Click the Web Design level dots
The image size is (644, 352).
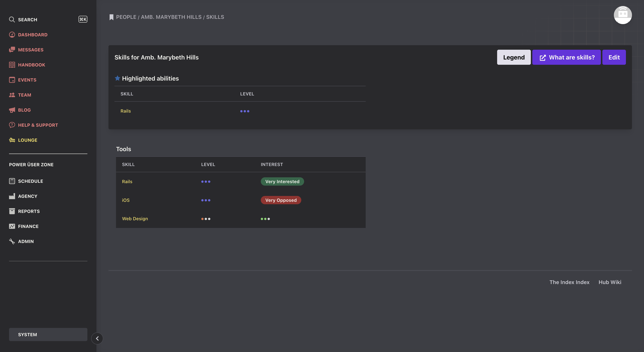[x=206, y=219]
